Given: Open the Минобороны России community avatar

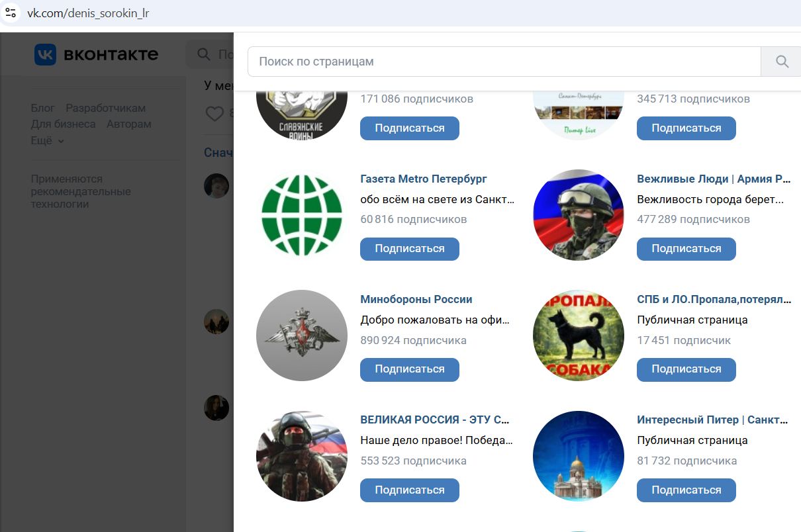Looking at the screenshot, I should 301,335.
